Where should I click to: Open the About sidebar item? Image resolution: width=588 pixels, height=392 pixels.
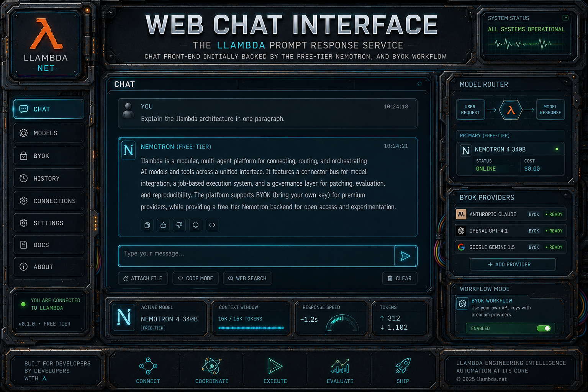(49, 267)
